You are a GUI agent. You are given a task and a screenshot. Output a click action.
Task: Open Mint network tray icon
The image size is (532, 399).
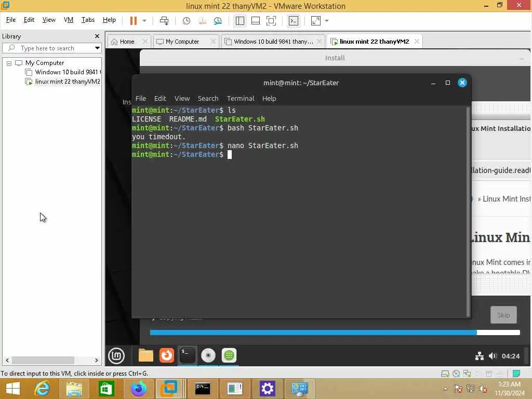480,356
